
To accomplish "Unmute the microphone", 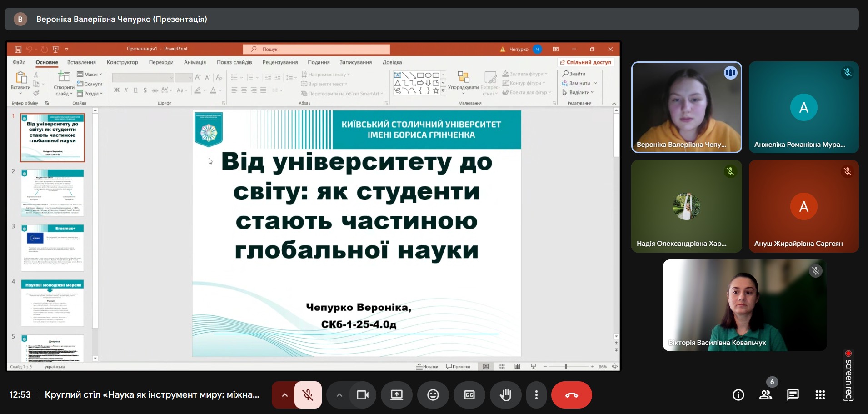I will (x=308, y=395).
